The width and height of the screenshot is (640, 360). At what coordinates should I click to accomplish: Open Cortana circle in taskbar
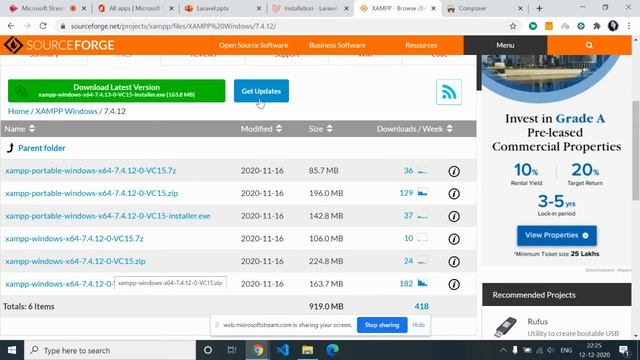point(208,350)
